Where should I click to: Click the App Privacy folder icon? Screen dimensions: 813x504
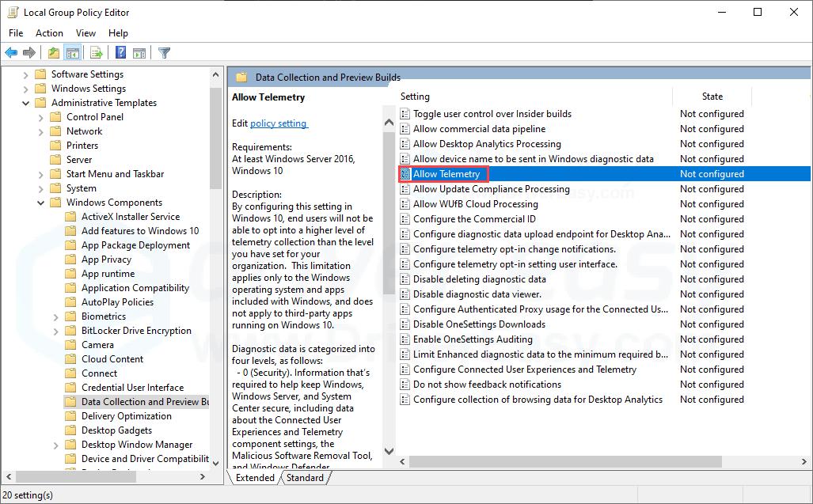(71, 260)
